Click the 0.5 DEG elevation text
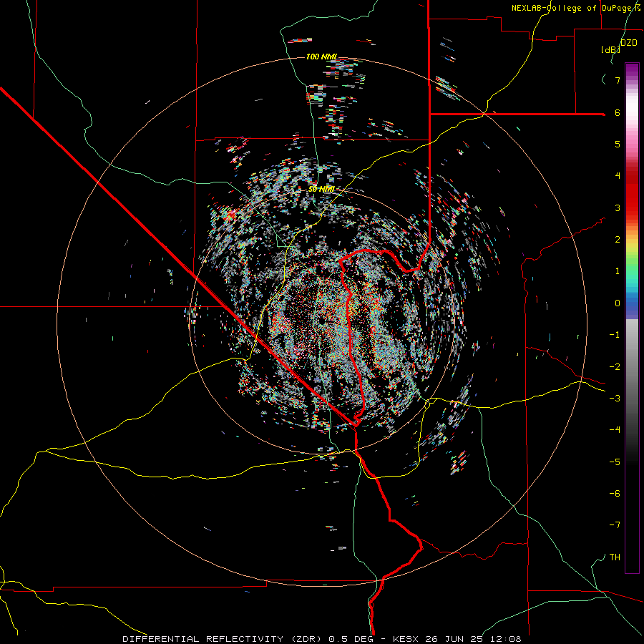This screenshot has height=644, width=644. coord(351,639)
